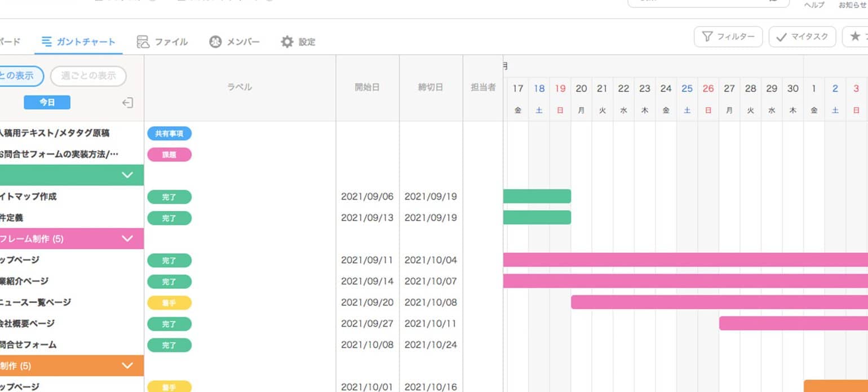Click the members people icon
Screen dimensions: 868x392
[215, 42]
